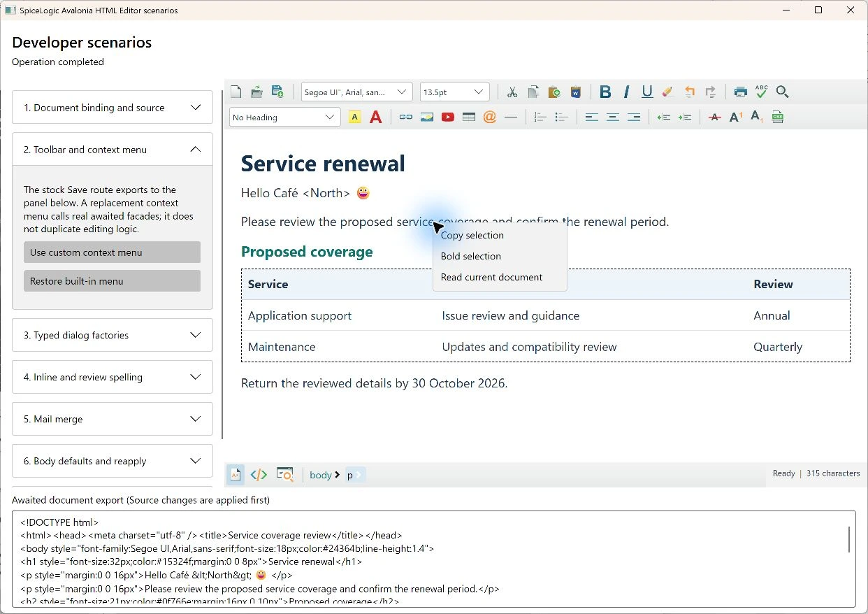The image size is (868, 614).
Task: Run the ABC spell check icon
Action: [x=762, y=92]
